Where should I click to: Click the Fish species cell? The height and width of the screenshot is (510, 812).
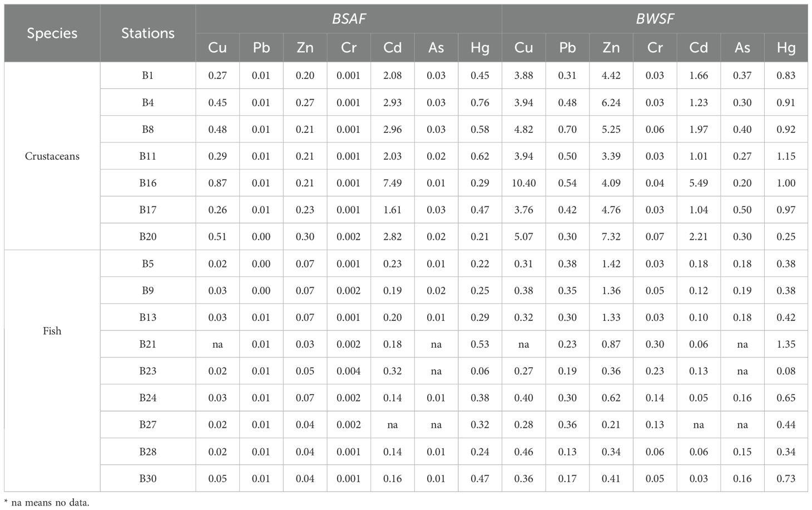tap(52, 331)
